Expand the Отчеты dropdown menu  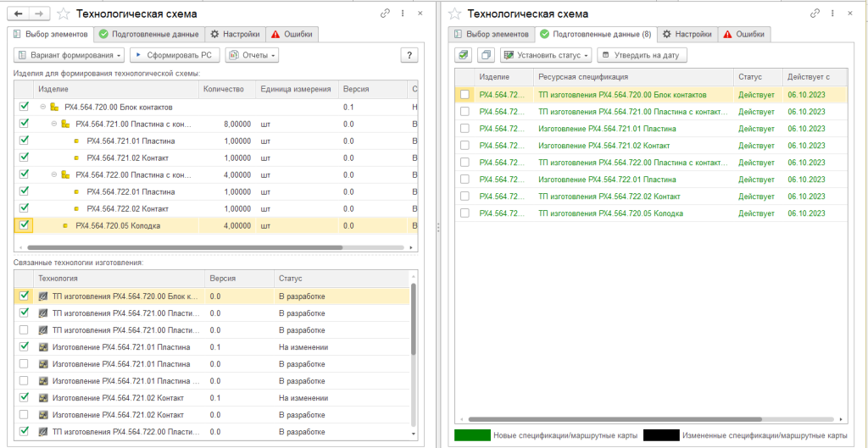252,55
